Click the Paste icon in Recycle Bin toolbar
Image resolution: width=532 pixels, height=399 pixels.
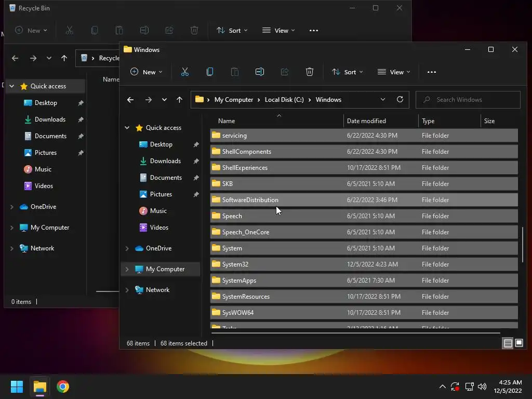coord(119,31)
